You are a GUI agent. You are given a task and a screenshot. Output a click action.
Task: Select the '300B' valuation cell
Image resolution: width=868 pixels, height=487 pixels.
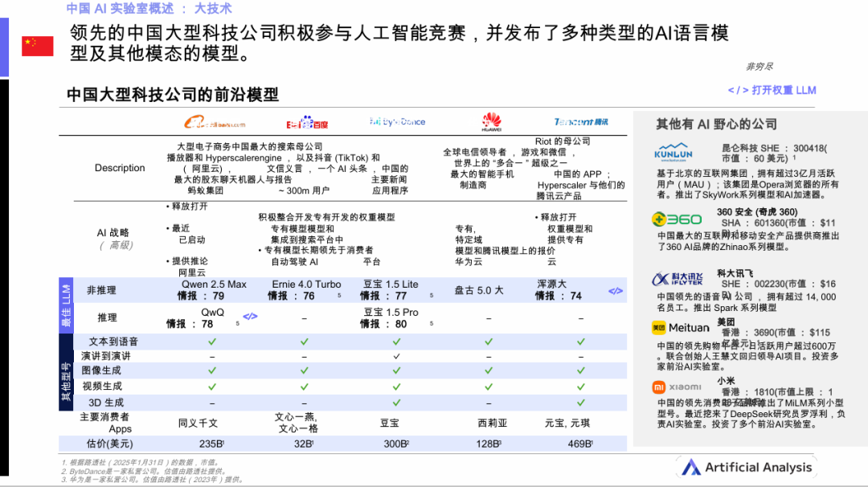point(396,444)
